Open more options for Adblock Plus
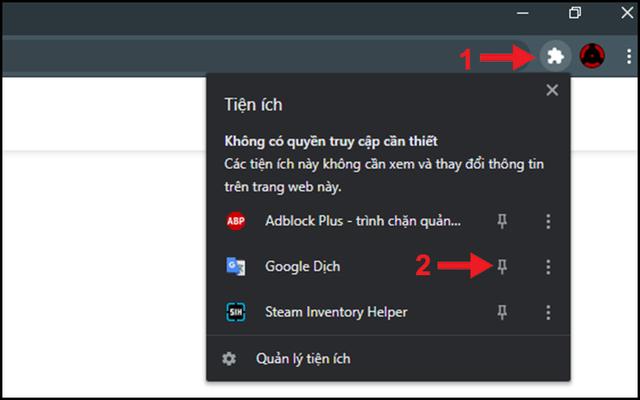This screenshot has width=640, height=400. [547, 222]
